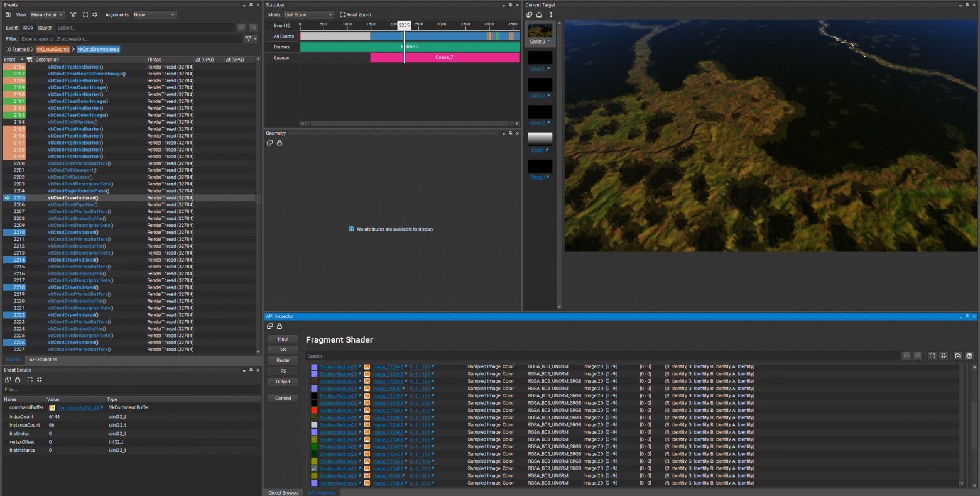The height and width of the screenshot is (496, 980).
Task: Toggle the lock in API Inspector toolbar
Action: click(280, 326)
